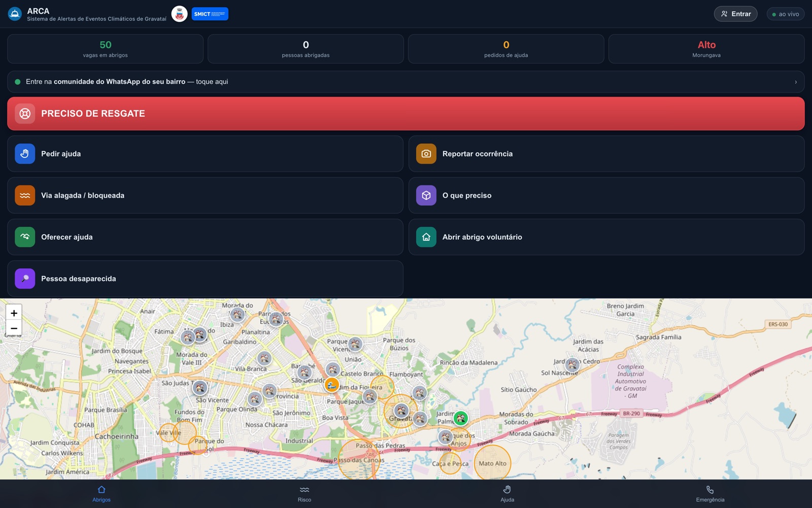Click the lifebuoy icon on rescue button
Screen dimensions: 812x508
click(x=25, y=114)
